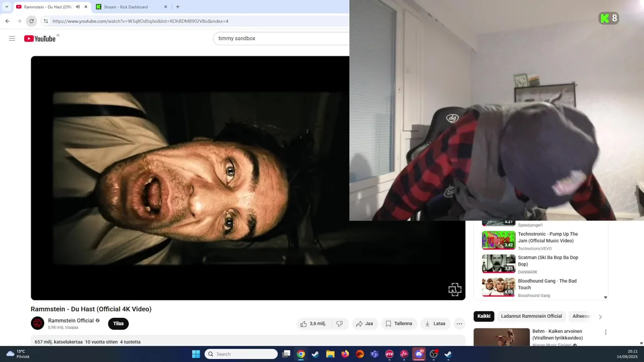This screenshot has height=362, width=644.
Task: Click Rammstein logo watermark in video corner
Action: pyautogui.click(x=455, y=289)
